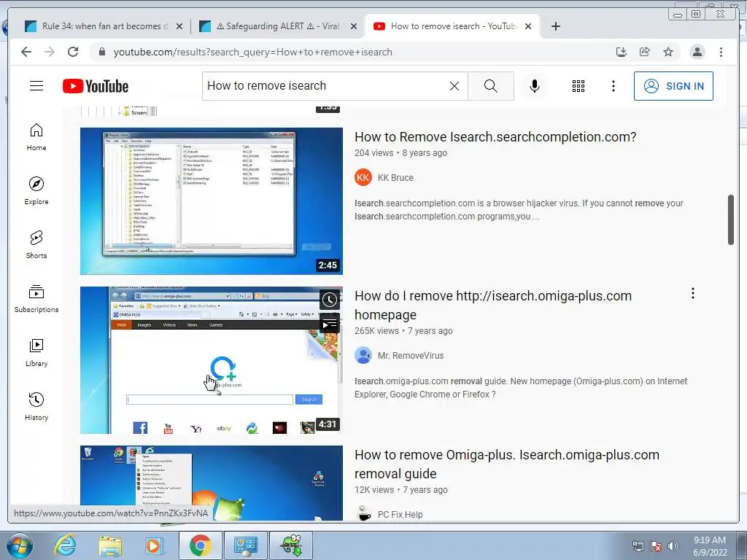Open Windows Media Player from taskbar

point(155,545)
